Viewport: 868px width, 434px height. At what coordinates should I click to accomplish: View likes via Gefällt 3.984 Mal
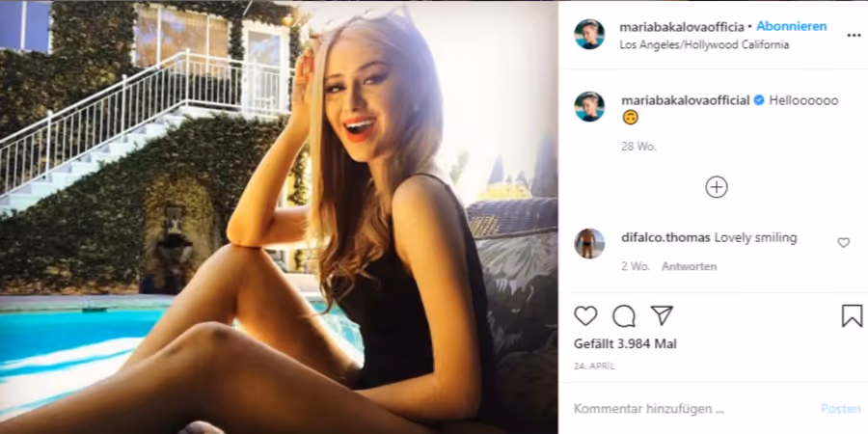[x=625, y=343]
